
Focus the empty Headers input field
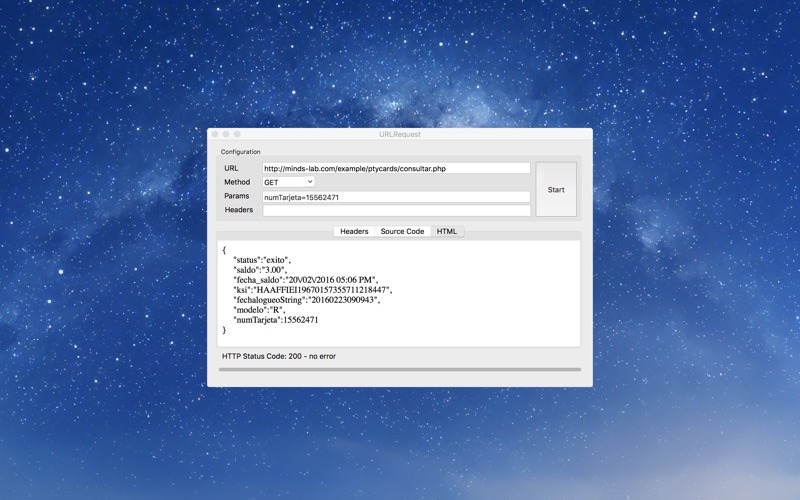coord(396,211)
